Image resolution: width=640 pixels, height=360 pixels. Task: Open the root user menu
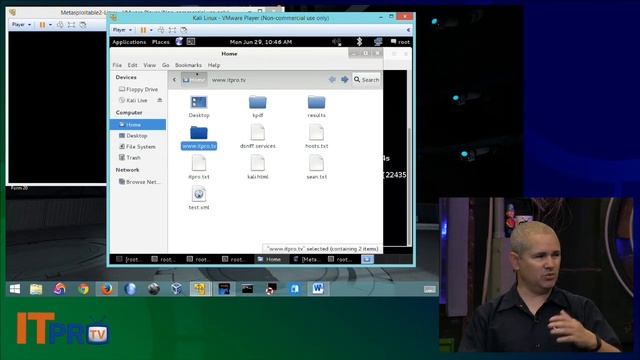[x=400, y=42]
